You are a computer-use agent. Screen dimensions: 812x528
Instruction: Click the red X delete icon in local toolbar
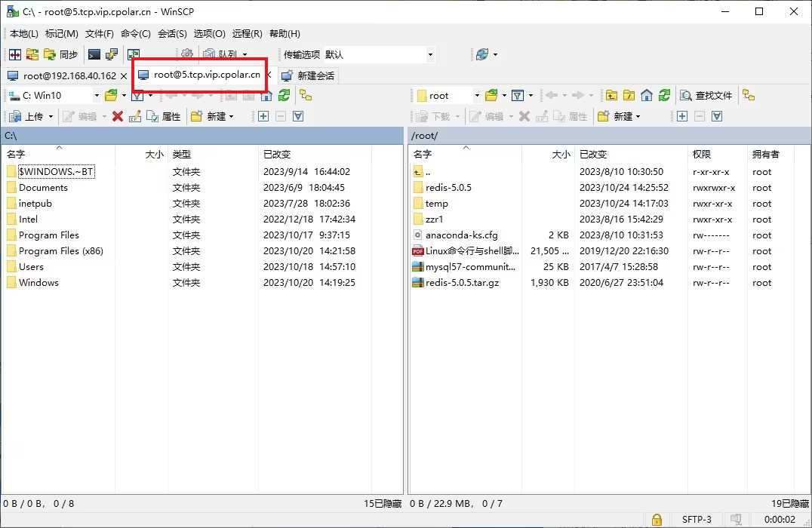click(118, 116)
